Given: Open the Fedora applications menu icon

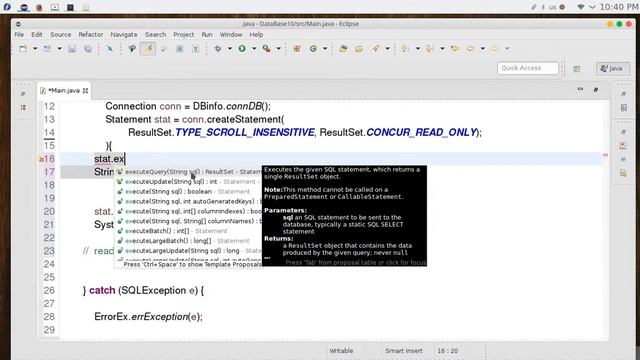Looking at the screenshot, I should coord(7,7).
